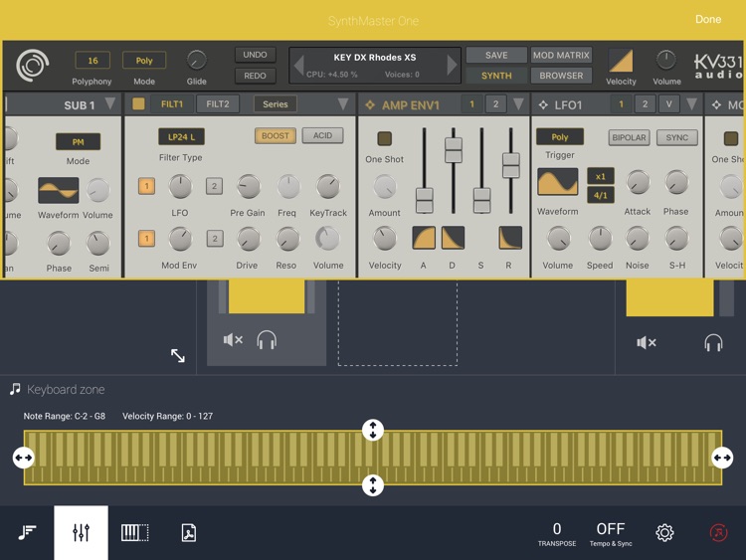Click LFO1 module diamond icon

point(543,104)
